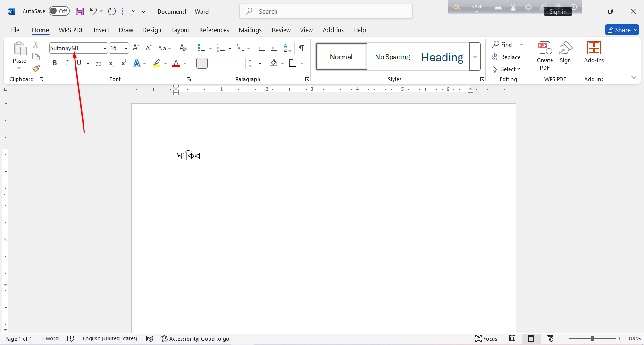
Task: Open the Insert tab
Action: [x=101, y=30]
